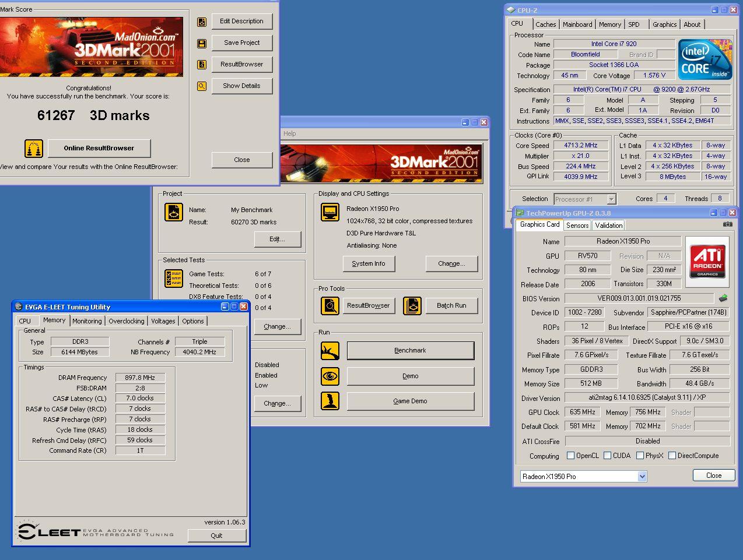Enable the CUDA checkbox in GPU-Z

click(x=608, y=456)
